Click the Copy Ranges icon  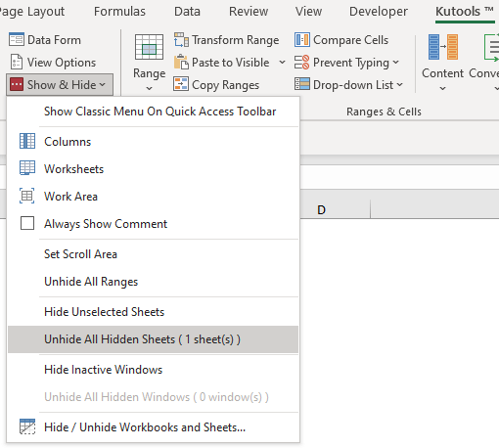pyautogui.click(x=181, y=84)
